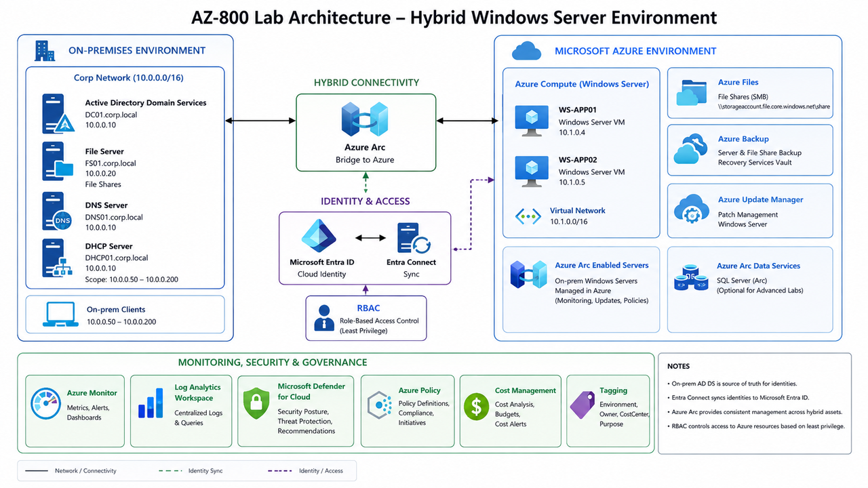Click the Recovery Services Vault text

755,163
